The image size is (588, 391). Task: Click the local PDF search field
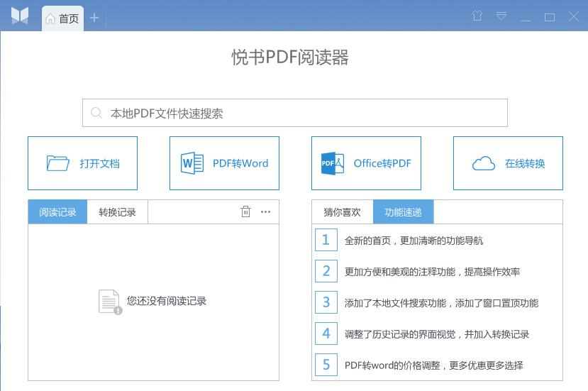point(305,113)
